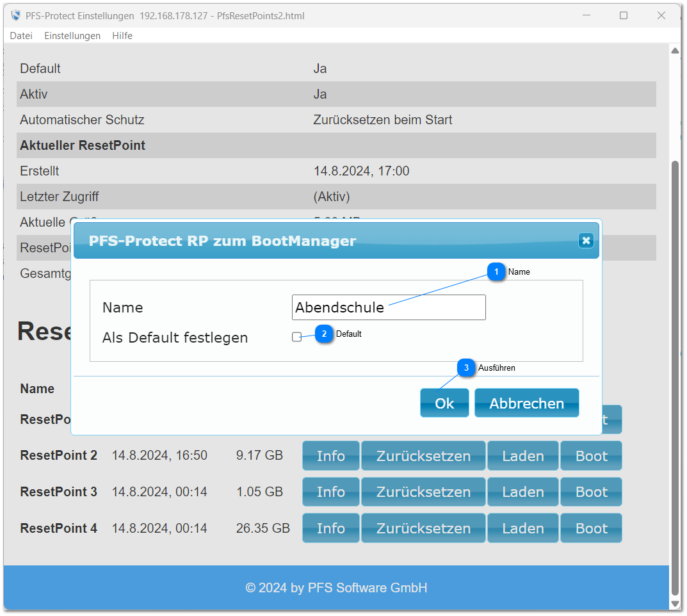Click Zurücksetzen for ResetPoint 2

[423, 456]
